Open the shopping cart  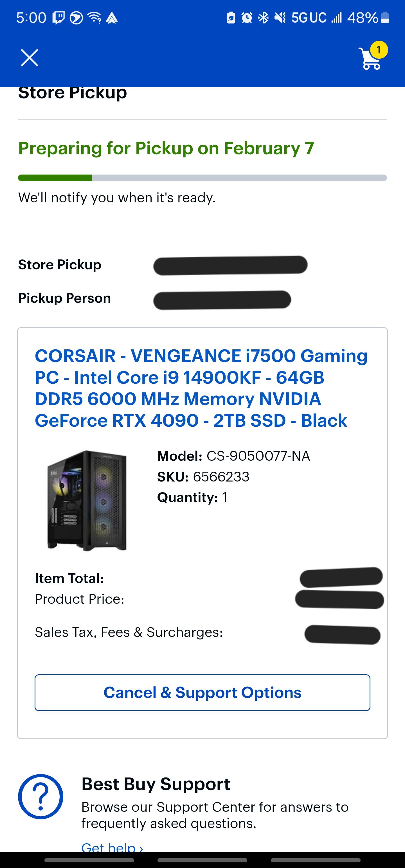click(370, 59)
